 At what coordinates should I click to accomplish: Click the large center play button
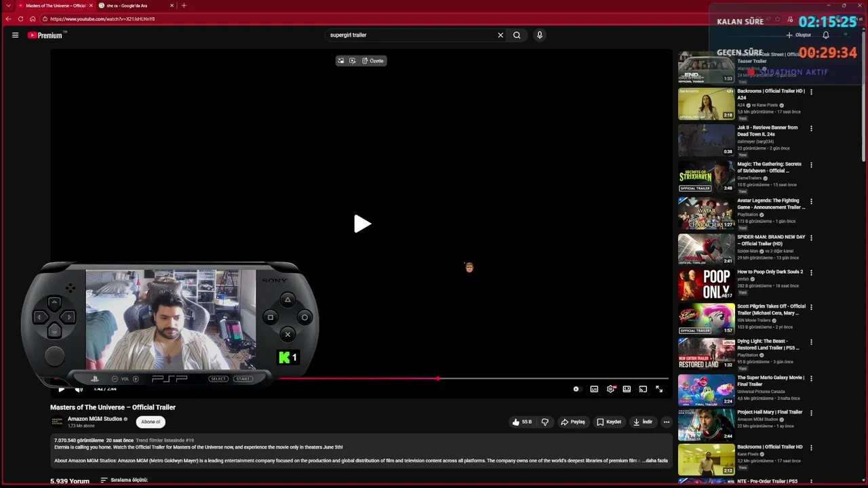[x=362, y=224]
